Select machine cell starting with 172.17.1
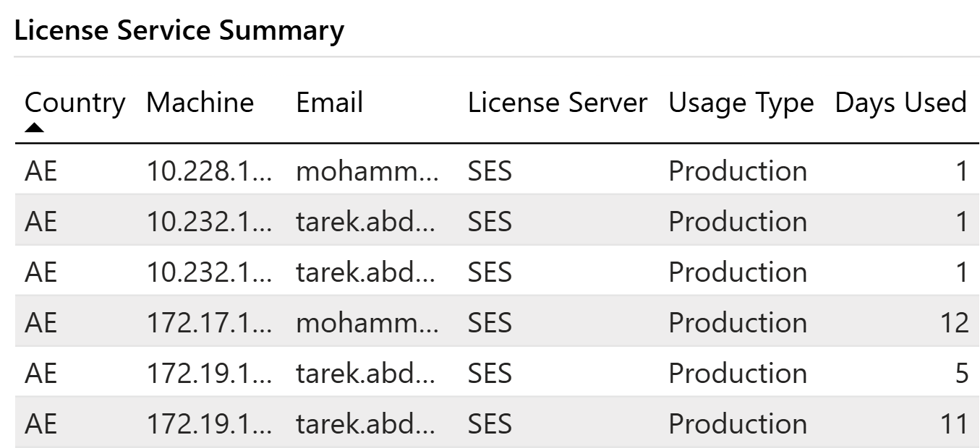Image resolution: width=980 pixels, height=448 pixels. point(208,323)
